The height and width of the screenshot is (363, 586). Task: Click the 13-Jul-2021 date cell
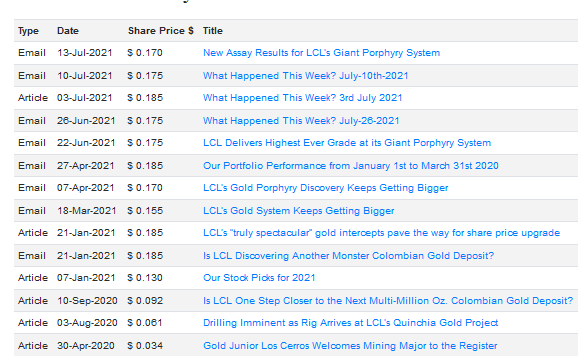(84, 53)
